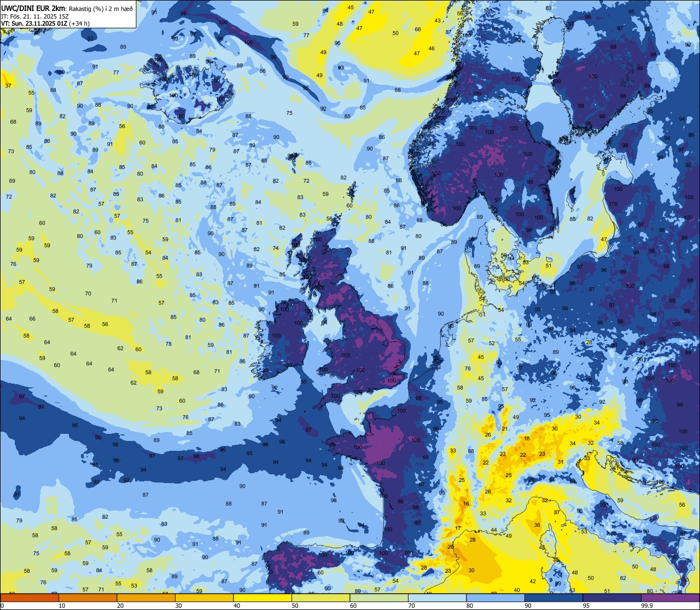Click the 10–20% orange legend swatch
The image size is (700, 610).
pyautogui.click(x=87, y=598)
